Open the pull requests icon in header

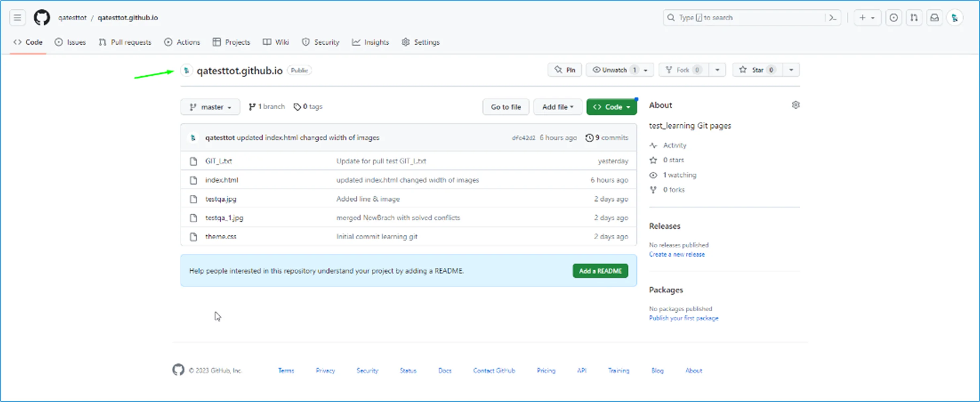click(x=915, y=17)
